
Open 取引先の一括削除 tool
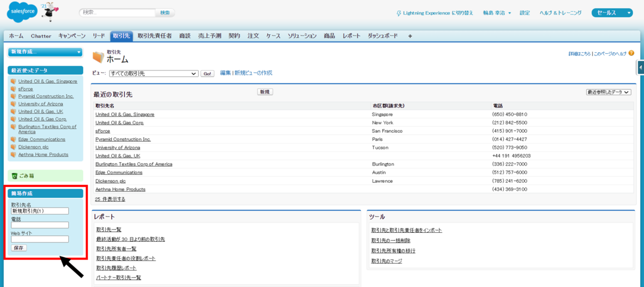click(391, 240)
